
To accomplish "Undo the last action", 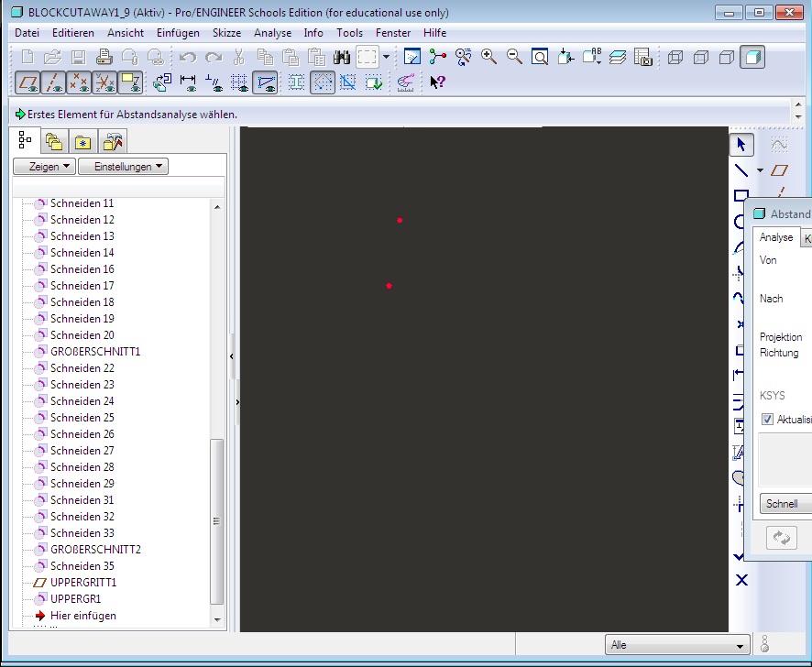I will point(188,57).
